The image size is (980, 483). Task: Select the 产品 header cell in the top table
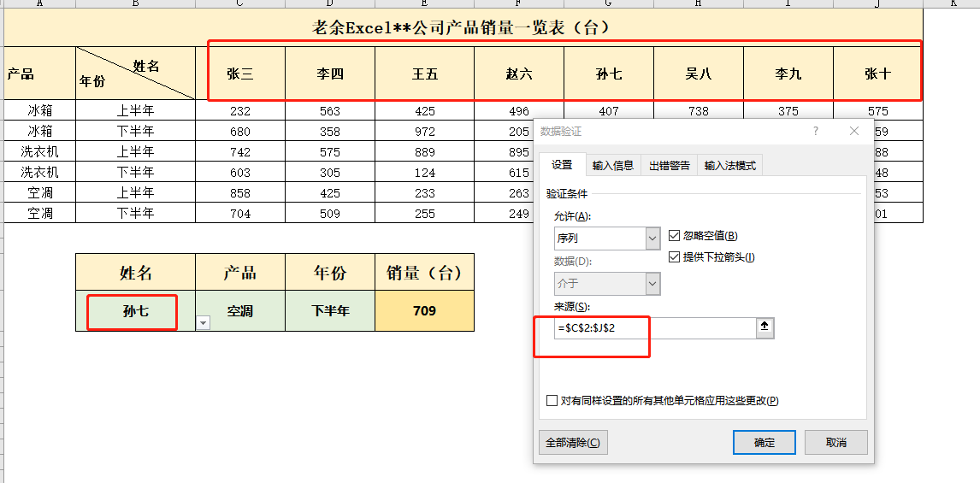pyautogui.click(x=40, y=74)
